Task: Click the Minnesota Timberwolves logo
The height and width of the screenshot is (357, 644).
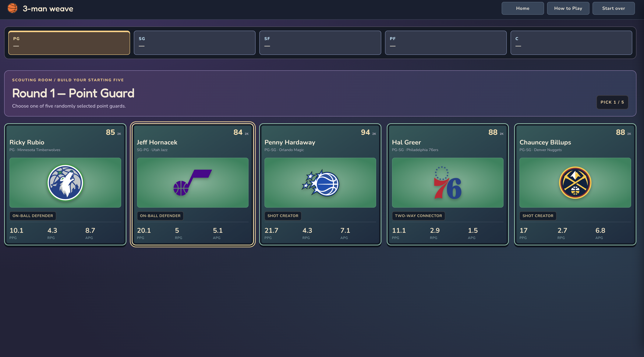Action: [65, 183]
